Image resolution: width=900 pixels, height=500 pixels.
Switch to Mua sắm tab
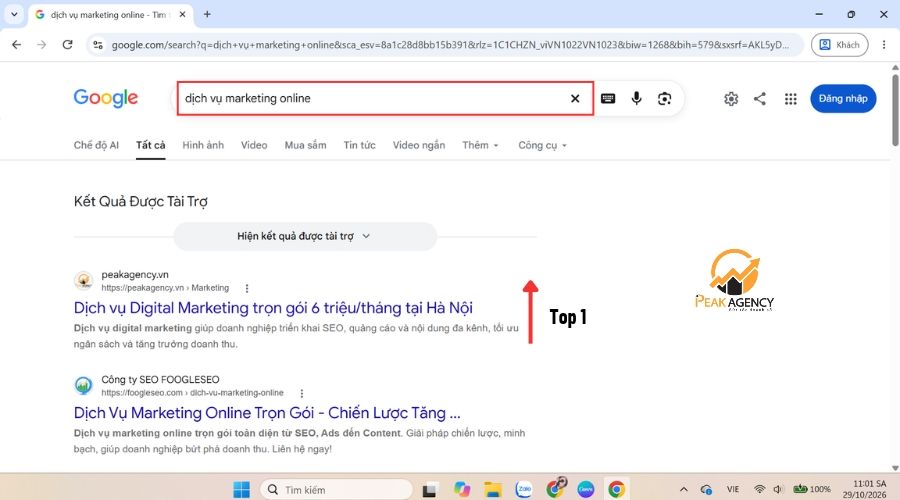(x=305, y=145)
